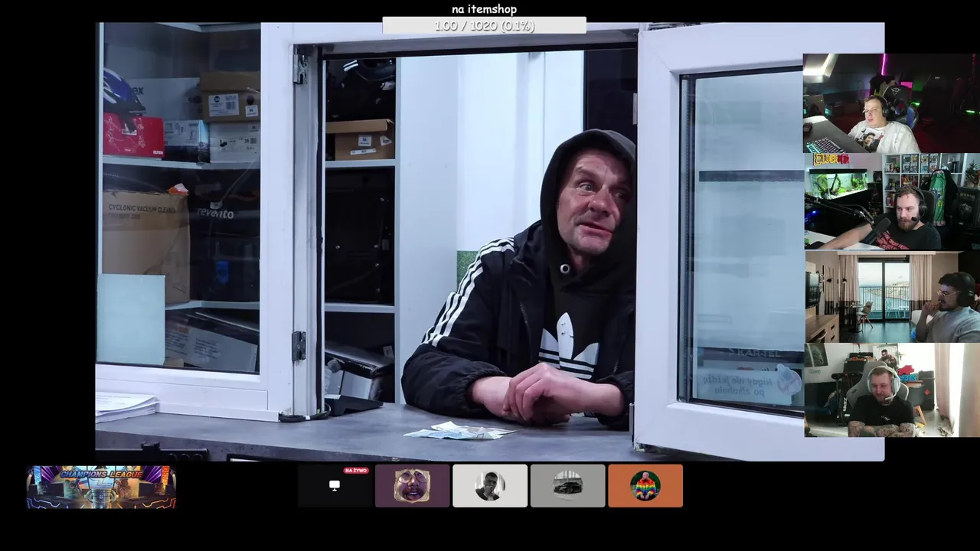Select the purple cartoon-face participant tile

(x=412, y=486)
